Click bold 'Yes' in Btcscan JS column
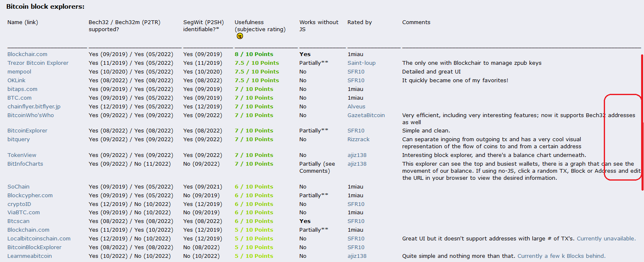The width and height of the screenshot is (644, 262). point(305,221)
